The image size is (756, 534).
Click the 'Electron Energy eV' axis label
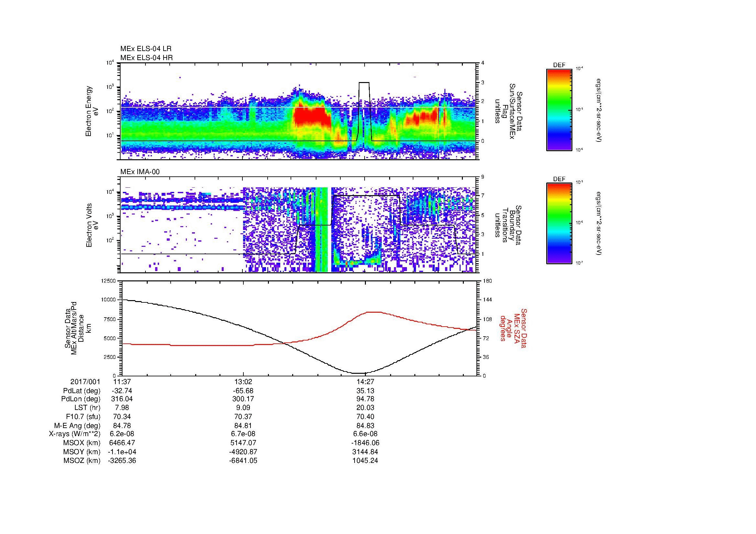[92, 111]
